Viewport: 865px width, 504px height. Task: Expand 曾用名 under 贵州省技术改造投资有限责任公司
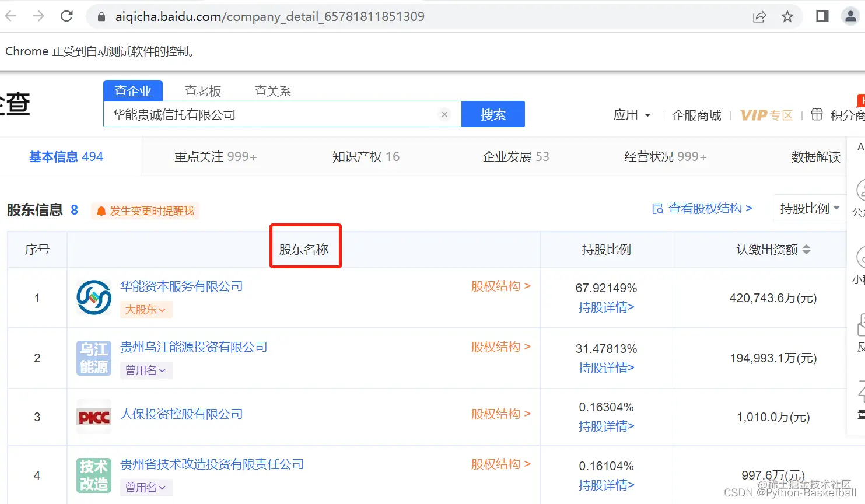145,488
